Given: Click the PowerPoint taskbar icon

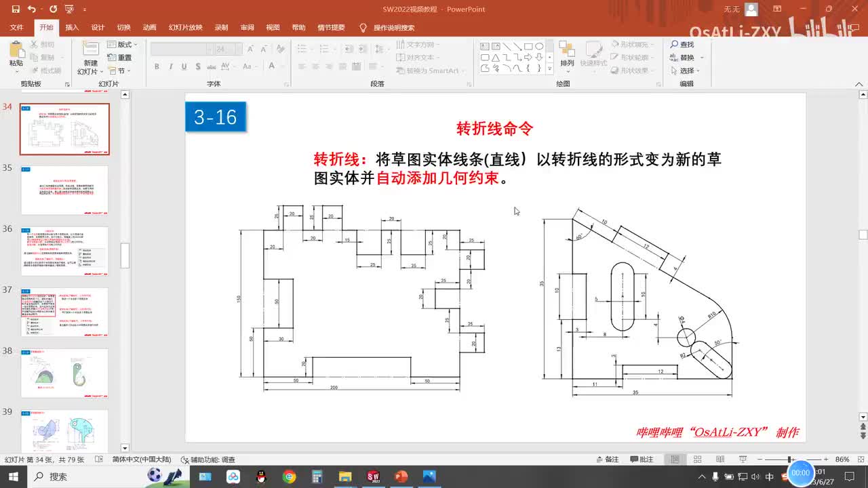Looking at the screenshot, I should click(x=401, y=476).
